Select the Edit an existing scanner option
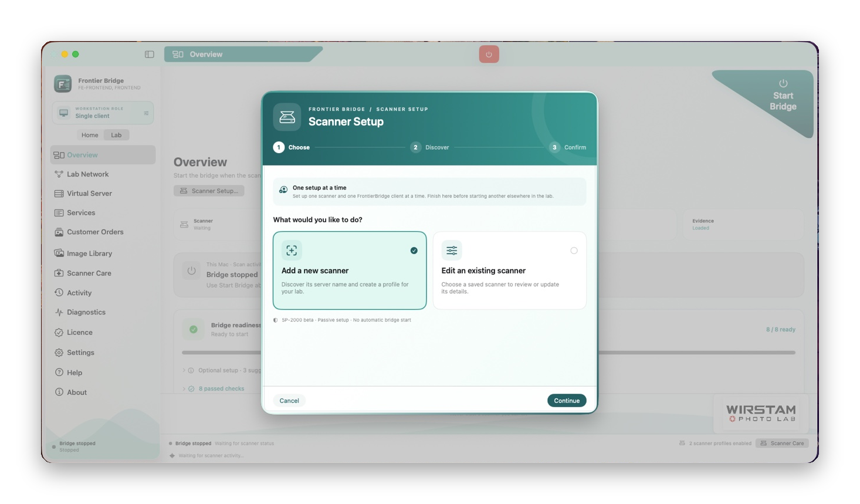The width and height of the screenshot is (860, 504). 509,270
